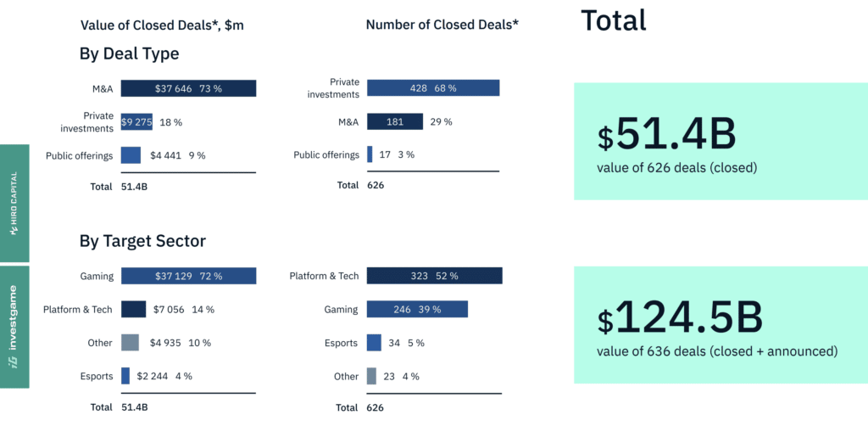Click the By Deal Type heading
Screen dimensions: 868x426
129,54
